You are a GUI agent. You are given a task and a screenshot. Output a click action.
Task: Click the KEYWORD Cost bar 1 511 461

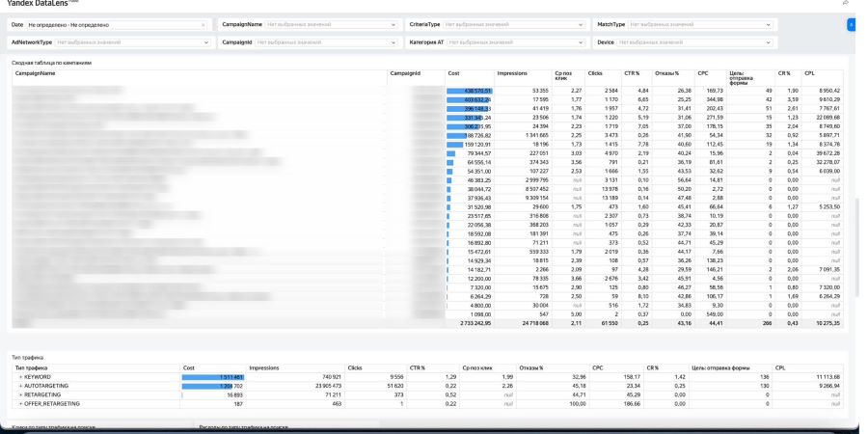coord(213,377)
